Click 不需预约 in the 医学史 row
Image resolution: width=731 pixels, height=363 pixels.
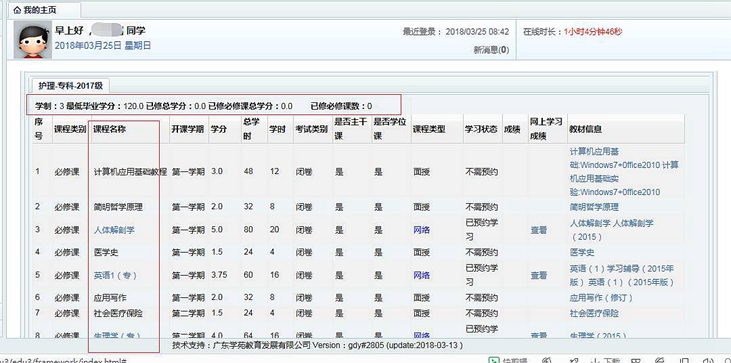(x=481, y=253)
